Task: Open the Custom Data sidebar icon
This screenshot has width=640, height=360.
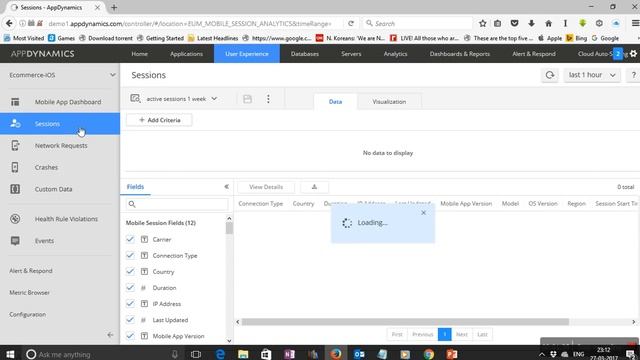Action: click(15, 189)
